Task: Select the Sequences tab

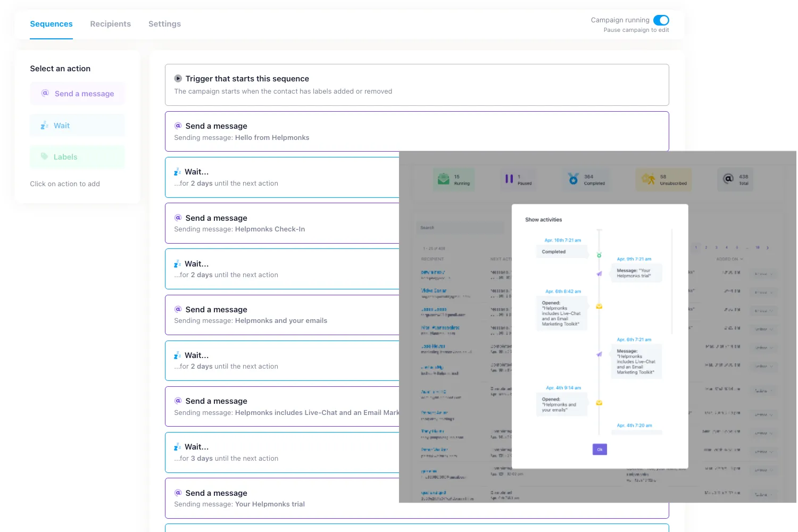Action: point(51,24)
